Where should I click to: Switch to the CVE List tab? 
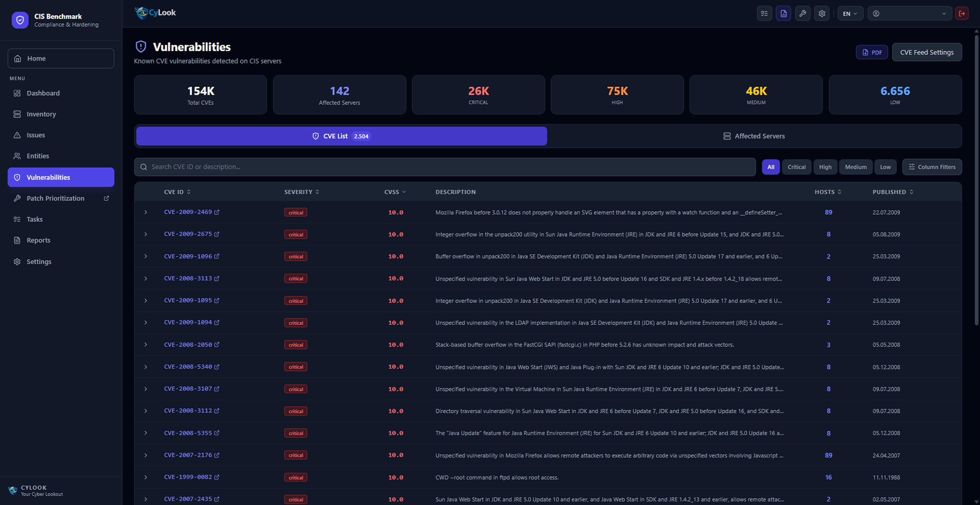342,136
